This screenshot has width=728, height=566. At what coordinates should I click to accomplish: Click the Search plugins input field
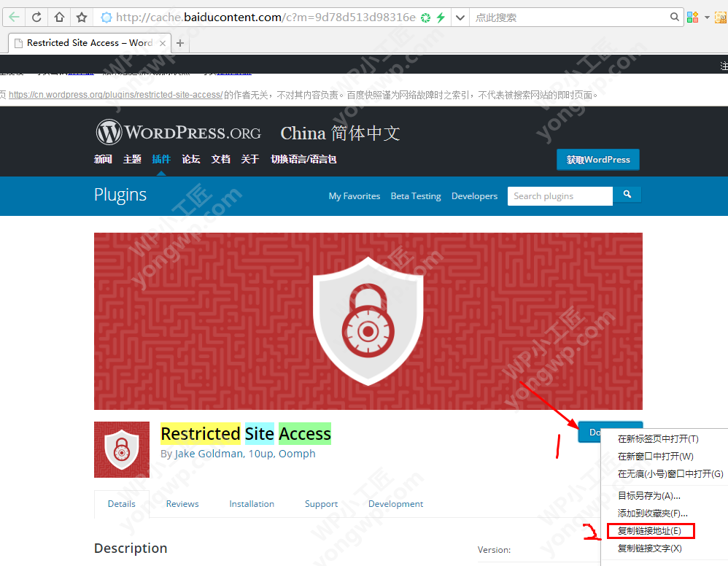pyautogui.click(x=560, y=196)
